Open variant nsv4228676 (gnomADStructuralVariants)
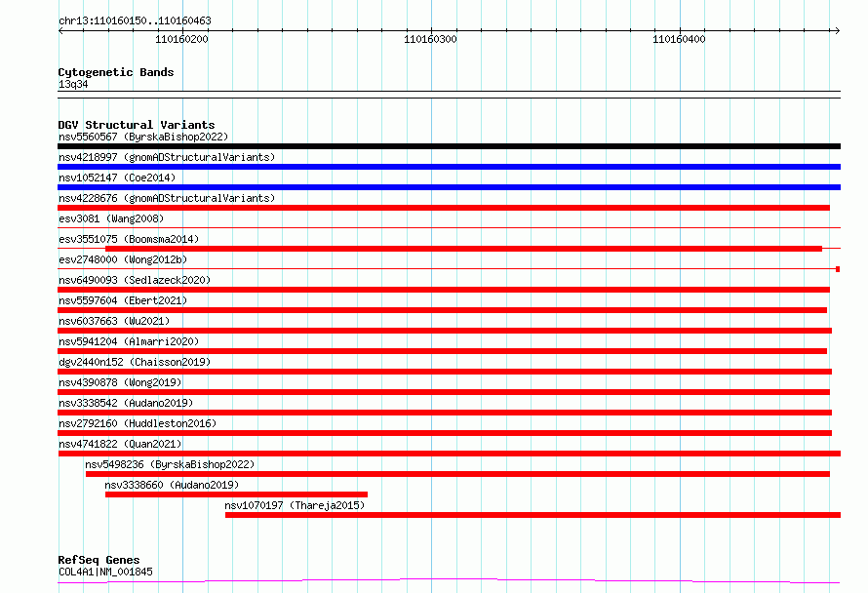This screenshot has height=593, width=868. (x=167, y=198)
